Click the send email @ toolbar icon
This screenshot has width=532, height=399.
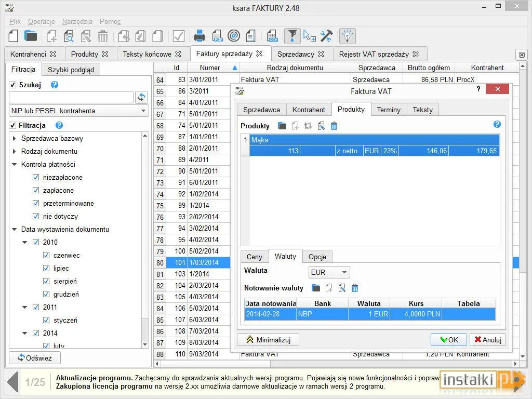(234, 36)
